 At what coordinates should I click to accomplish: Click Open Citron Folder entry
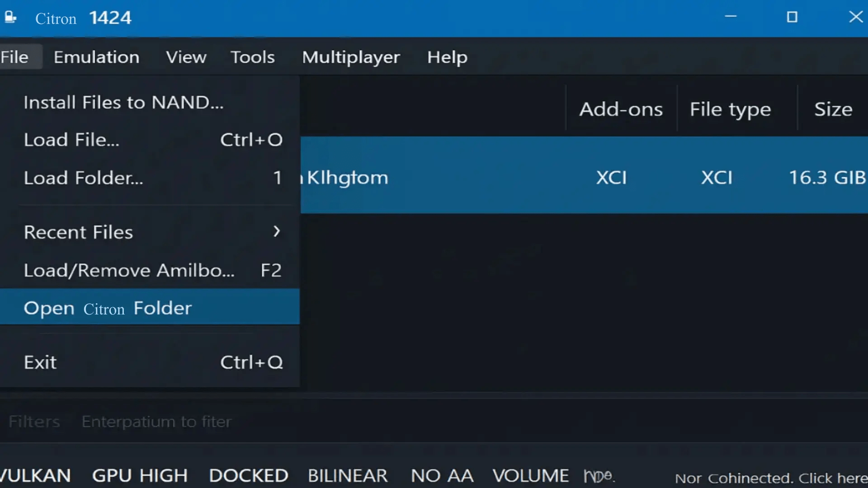(108, 308)
